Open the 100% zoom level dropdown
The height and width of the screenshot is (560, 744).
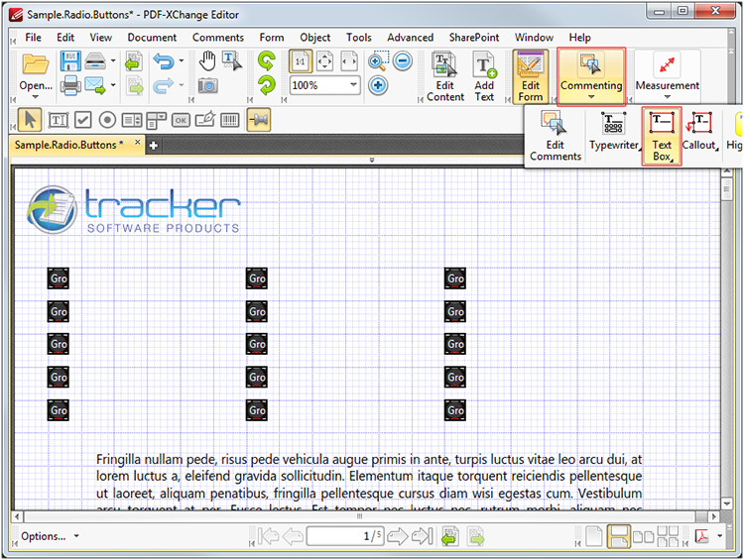tap(353, 84)
